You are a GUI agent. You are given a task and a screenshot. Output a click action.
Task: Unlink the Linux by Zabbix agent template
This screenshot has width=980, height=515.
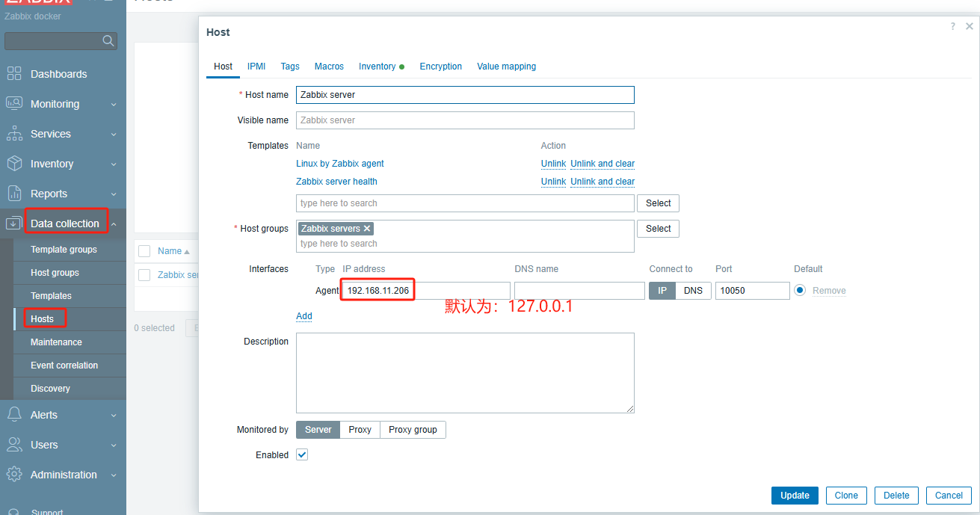point(553,164)
